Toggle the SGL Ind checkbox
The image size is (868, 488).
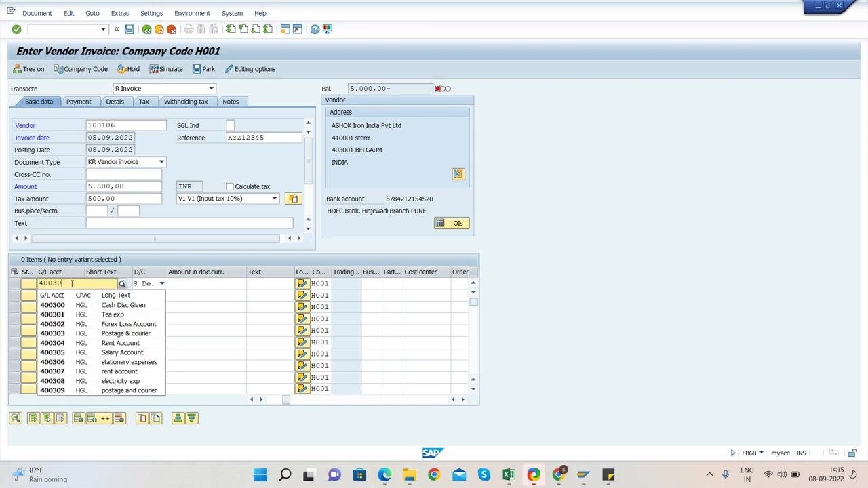click(230, 125)
